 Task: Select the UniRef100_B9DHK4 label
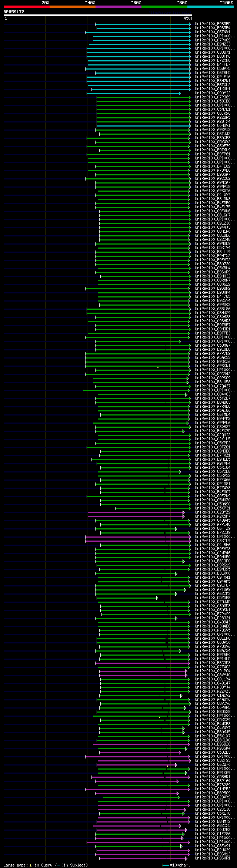point(213,292)
